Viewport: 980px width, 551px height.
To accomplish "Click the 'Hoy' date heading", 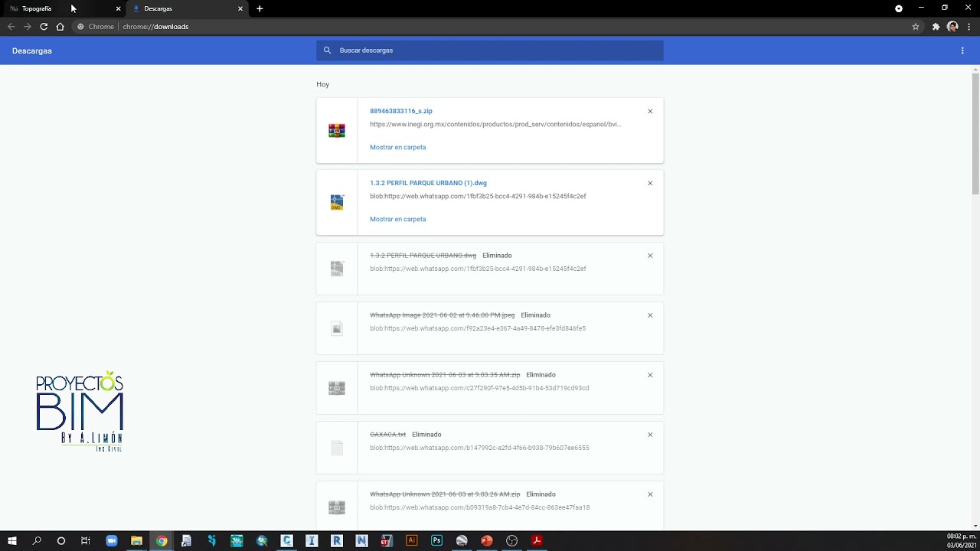I will click(323, 84).
